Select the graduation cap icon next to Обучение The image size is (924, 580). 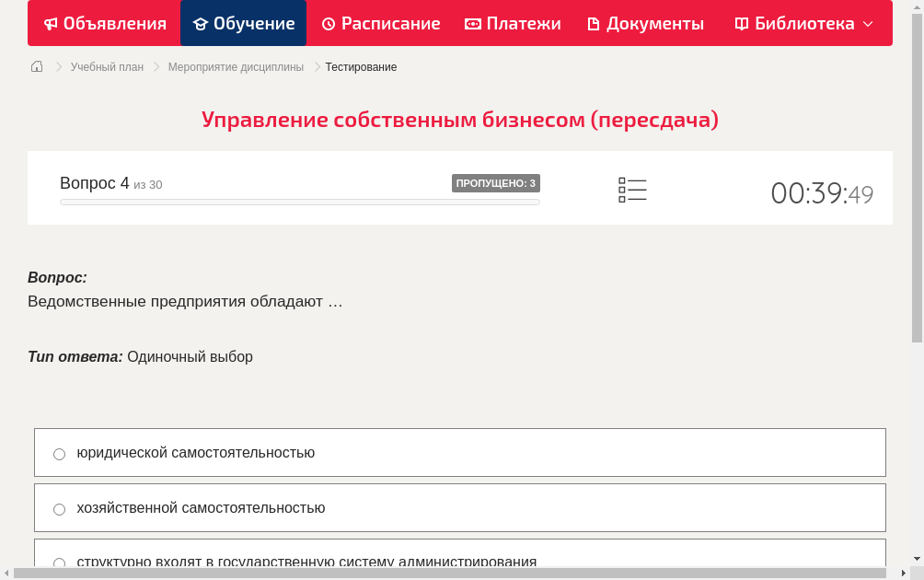200,23
